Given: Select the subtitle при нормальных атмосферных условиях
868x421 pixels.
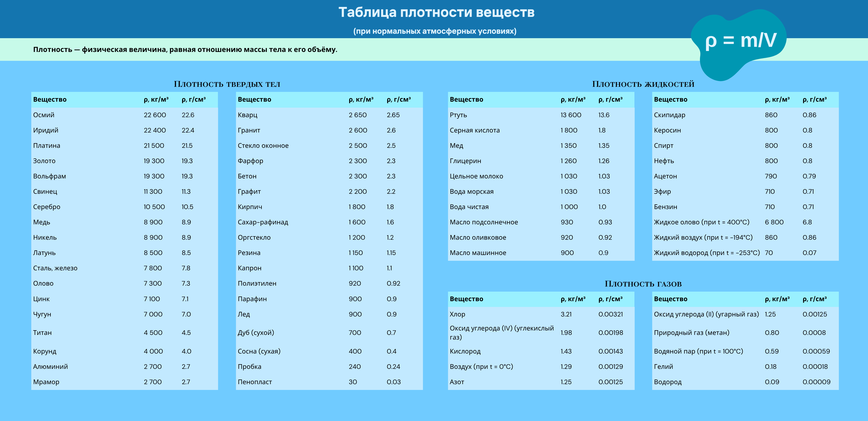Looking at the screenshot, I should (x=434, y=31).
